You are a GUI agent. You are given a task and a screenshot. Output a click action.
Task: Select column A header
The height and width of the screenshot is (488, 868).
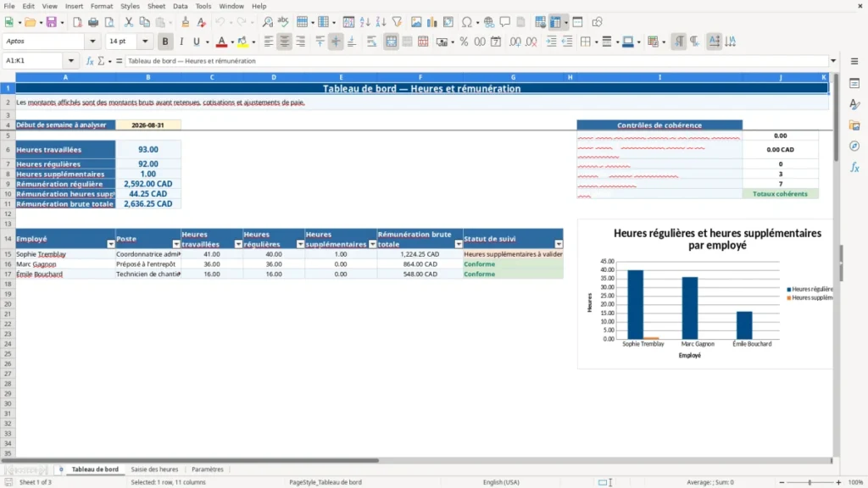click(x=65, y=77)
